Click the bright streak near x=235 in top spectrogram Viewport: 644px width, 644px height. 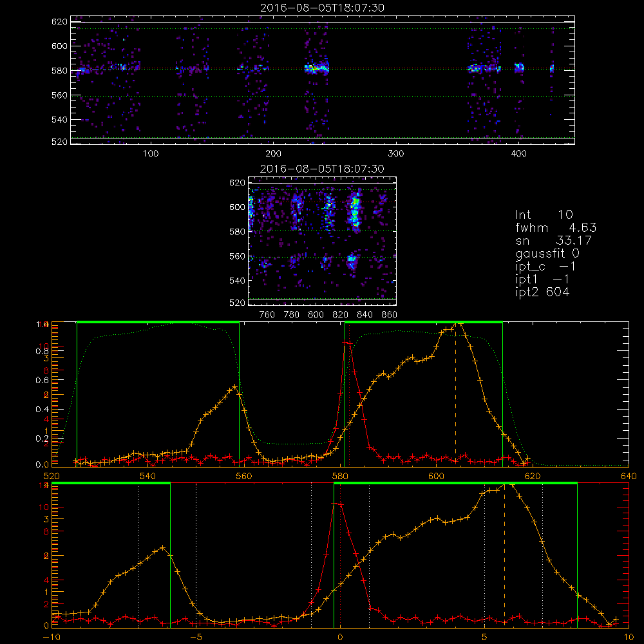coord(316,69)
